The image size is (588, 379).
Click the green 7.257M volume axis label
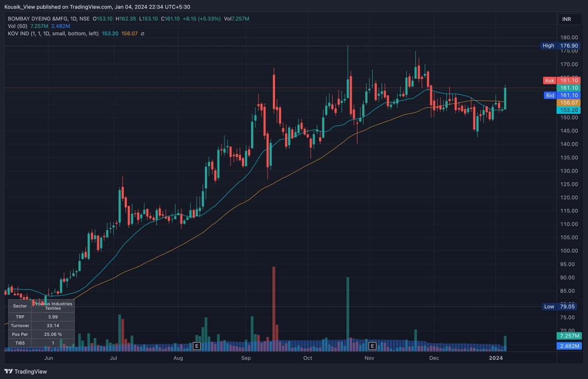point(568,336)
